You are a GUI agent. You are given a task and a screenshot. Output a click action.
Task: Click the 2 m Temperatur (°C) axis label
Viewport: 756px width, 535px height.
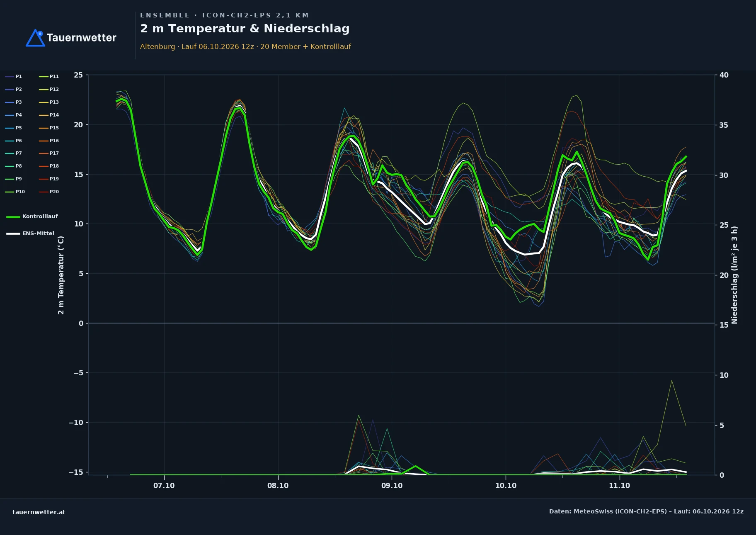coord(61,275)
